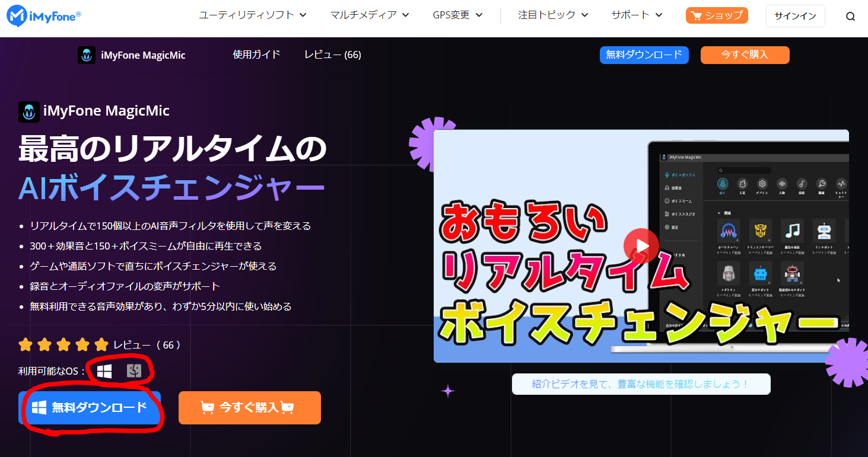Screen dimensions: 868x457
Task: Click サインイン button
Action: pyautogui.click(x=795, y=16)
